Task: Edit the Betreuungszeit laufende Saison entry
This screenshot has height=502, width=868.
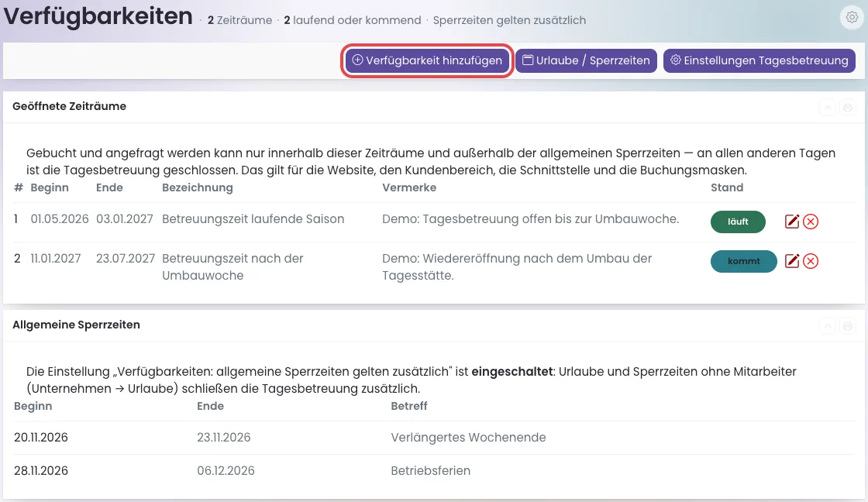Action: (792, 222)
